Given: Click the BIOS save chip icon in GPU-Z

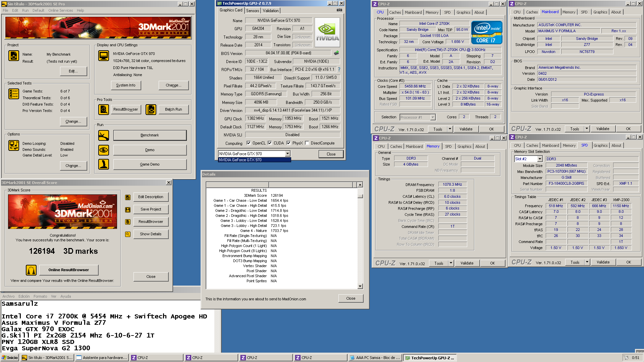Looking at the screenshot, I should click(x=336, y=53).
